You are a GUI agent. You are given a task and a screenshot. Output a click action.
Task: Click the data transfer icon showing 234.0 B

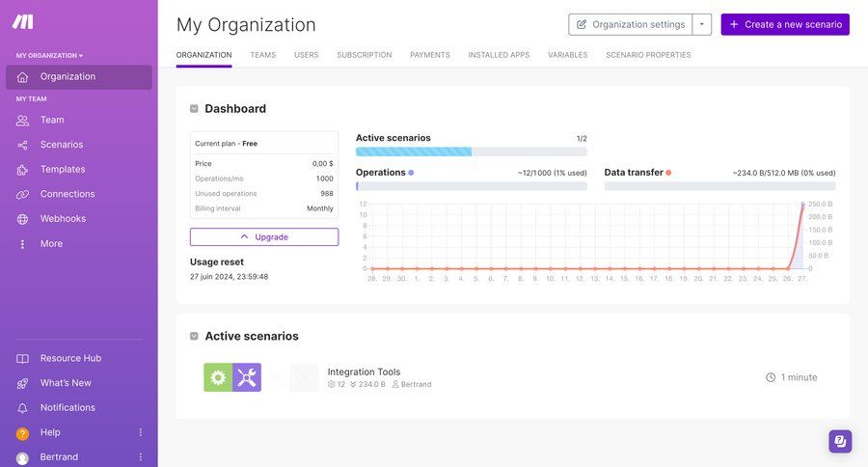point(353,384)
